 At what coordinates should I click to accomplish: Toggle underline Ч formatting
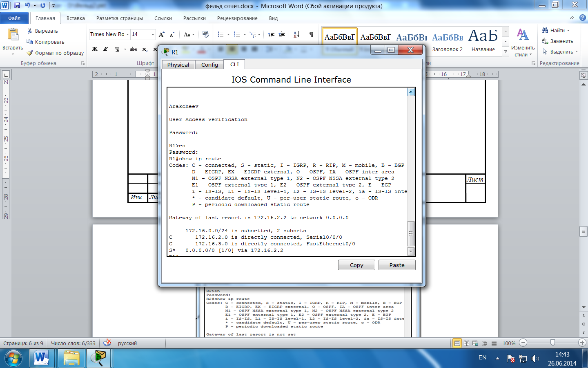(117, 49)
